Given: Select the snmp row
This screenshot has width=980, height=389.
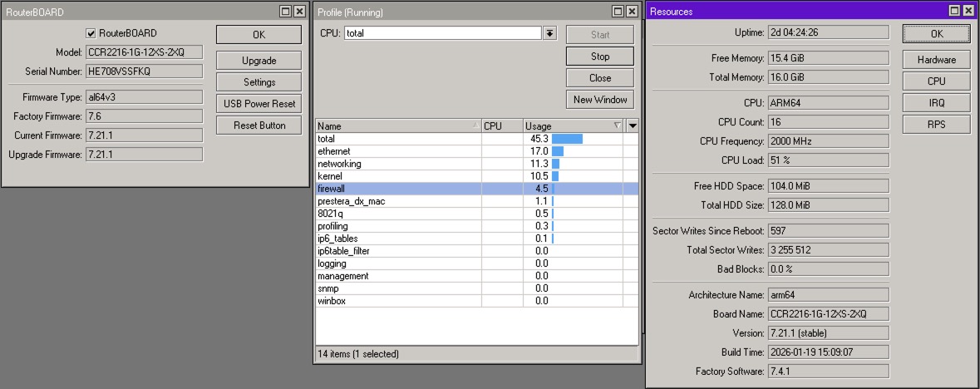Looking at the screenshot, I should pyautogui.click(x=477, y=289).
